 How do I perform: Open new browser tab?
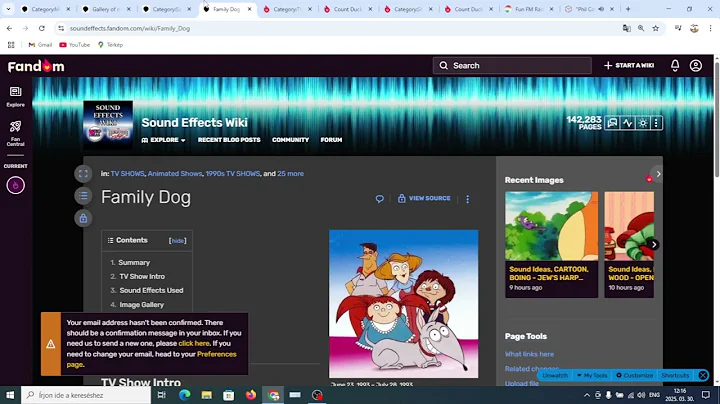pyautogui.click(x=628, y=9)
